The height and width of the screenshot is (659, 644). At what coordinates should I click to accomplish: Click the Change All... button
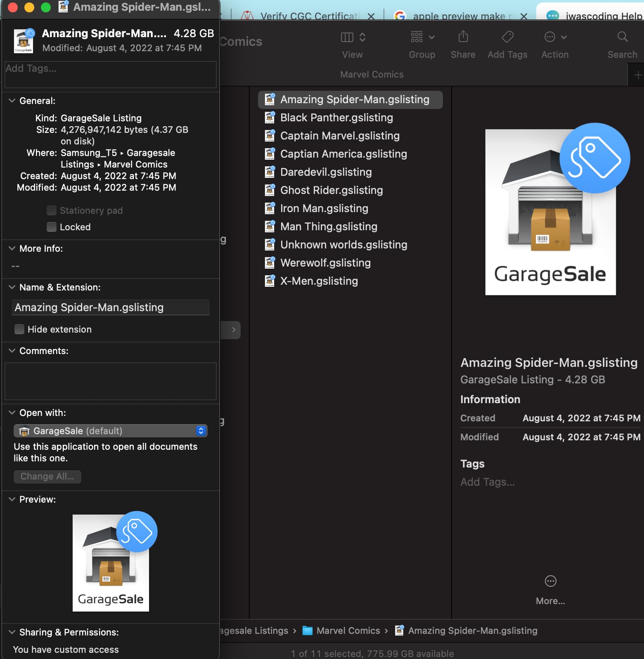pyautogui.click(x=47, y=477)
